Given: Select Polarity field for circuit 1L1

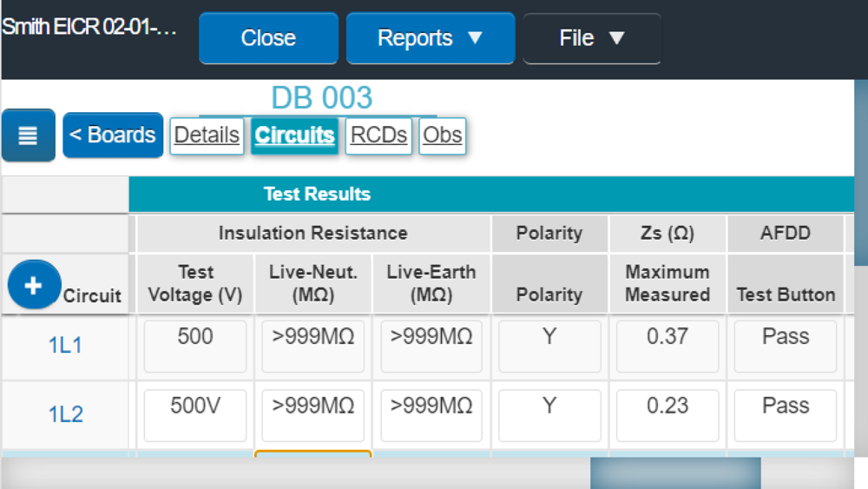Looking at the screenshot, I should coord(549,346).
